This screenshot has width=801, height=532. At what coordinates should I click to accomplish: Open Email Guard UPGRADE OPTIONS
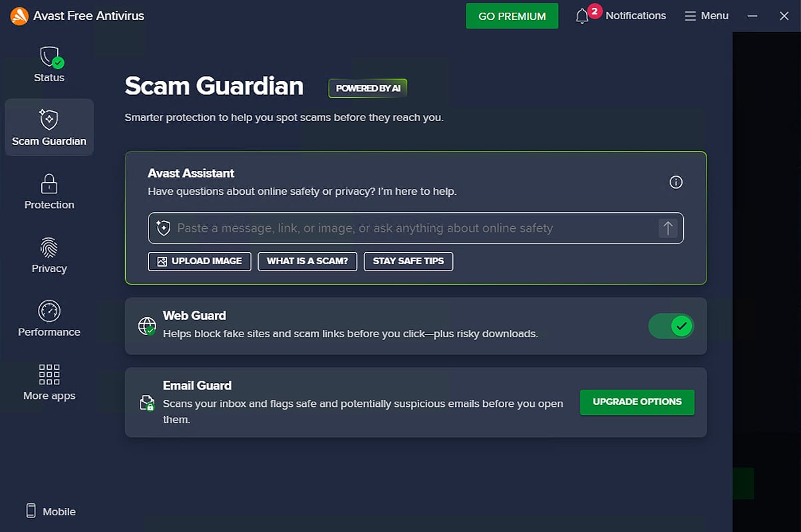click(637, 402)
